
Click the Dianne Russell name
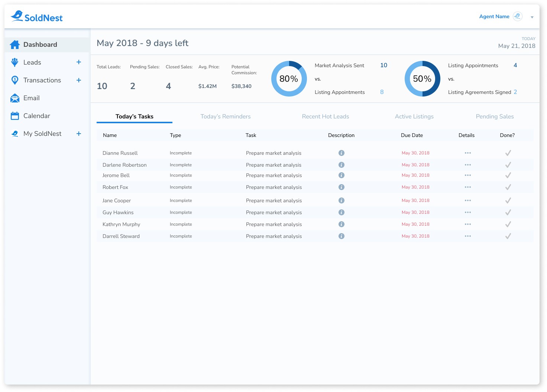(x=120, y=153)
